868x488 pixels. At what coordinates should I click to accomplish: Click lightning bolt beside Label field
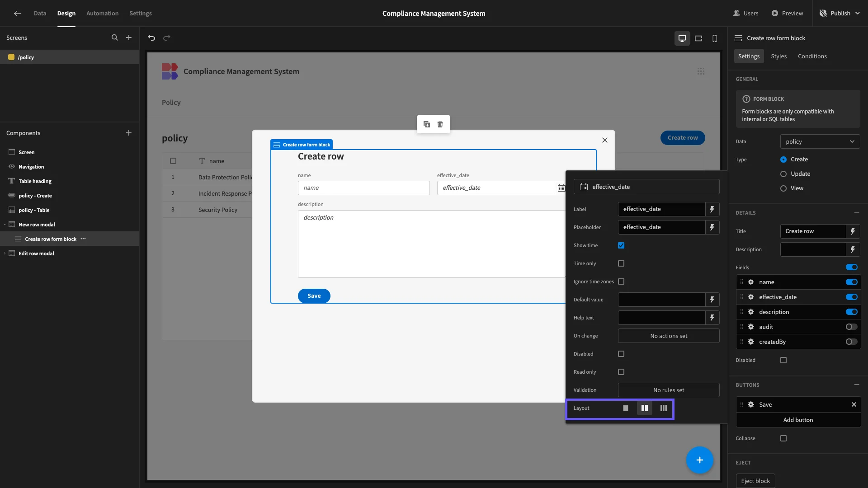pos(712,209)
